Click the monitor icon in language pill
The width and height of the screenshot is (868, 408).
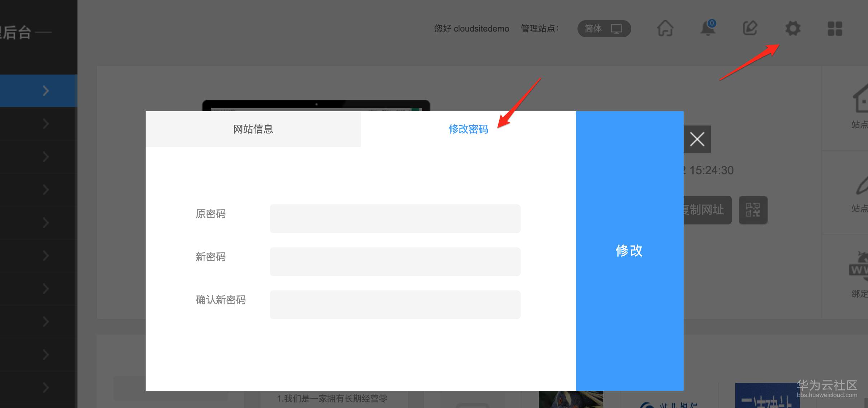(617, 29)
